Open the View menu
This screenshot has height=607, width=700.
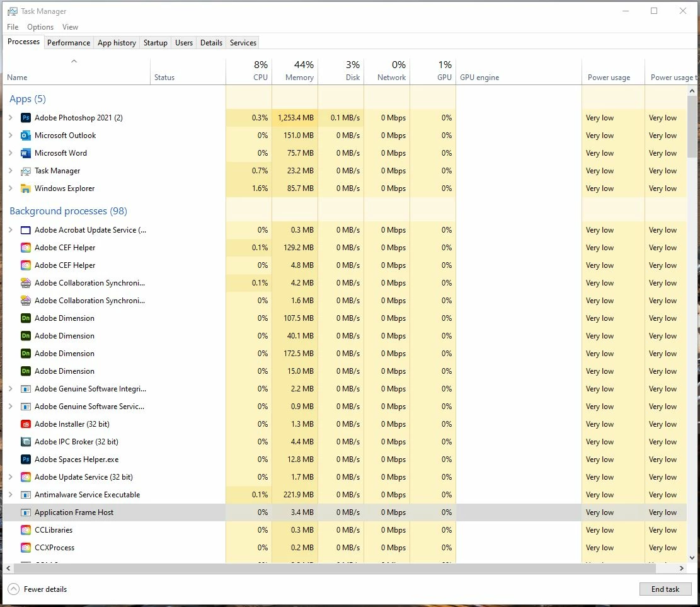coord(70,27)
